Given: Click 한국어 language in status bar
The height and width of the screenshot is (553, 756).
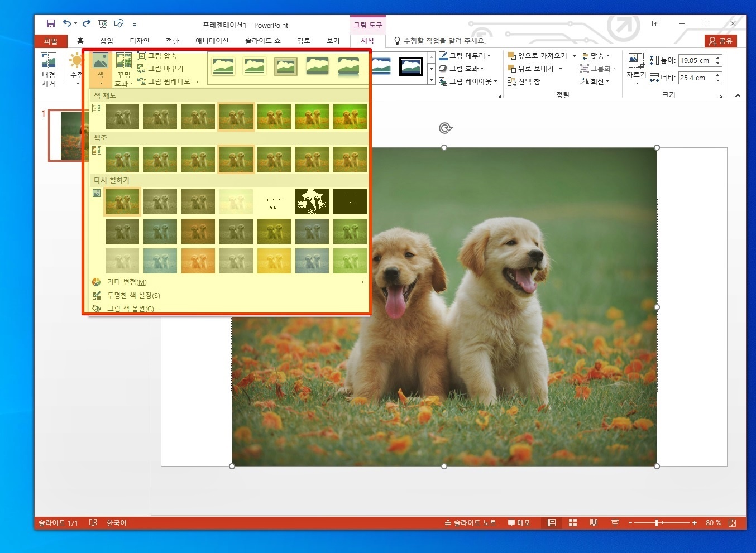Looking at the screenshot, I should (x=117, y=523).
